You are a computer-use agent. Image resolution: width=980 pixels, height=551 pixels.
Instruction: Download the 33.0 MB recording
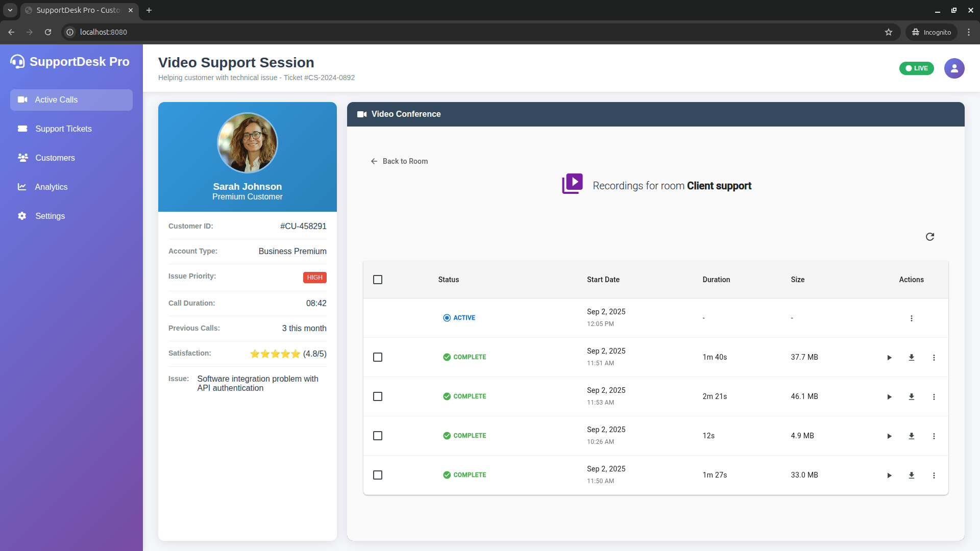(x=912, y=475)
